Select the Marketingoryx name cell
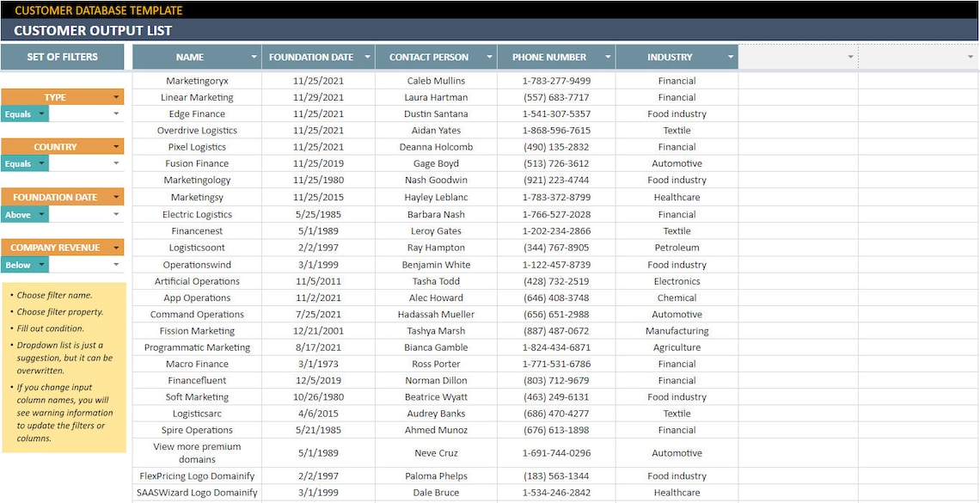 click(197, 81)
